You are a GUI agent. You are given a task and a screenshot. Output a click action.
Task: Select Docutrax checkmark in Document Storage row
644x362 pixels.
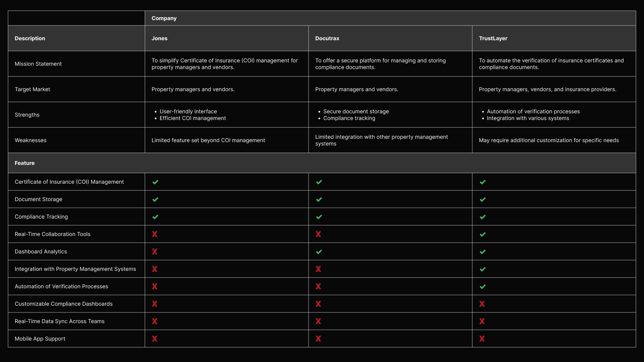319,199
